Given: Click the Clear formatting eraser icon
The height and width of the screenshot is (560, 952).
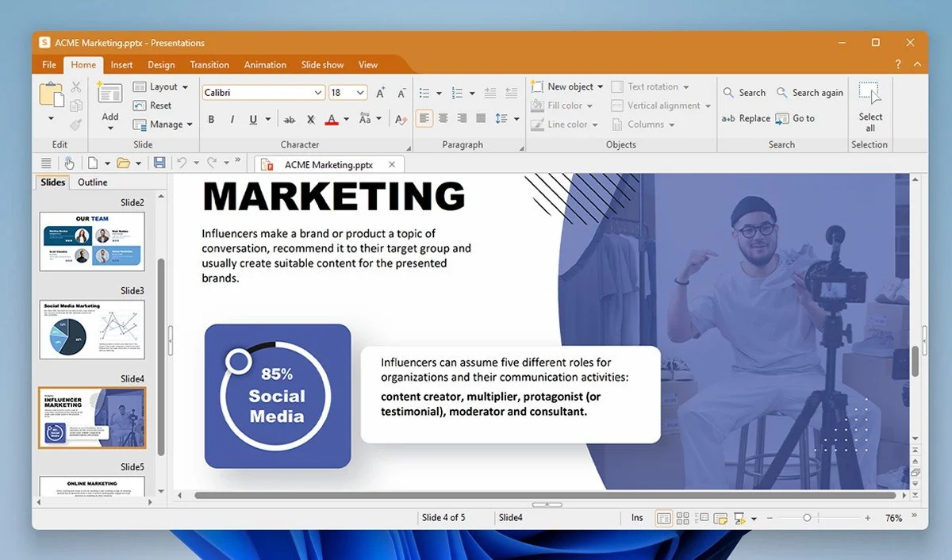Looking at the screenshot, I should click(x=401, y=120).
